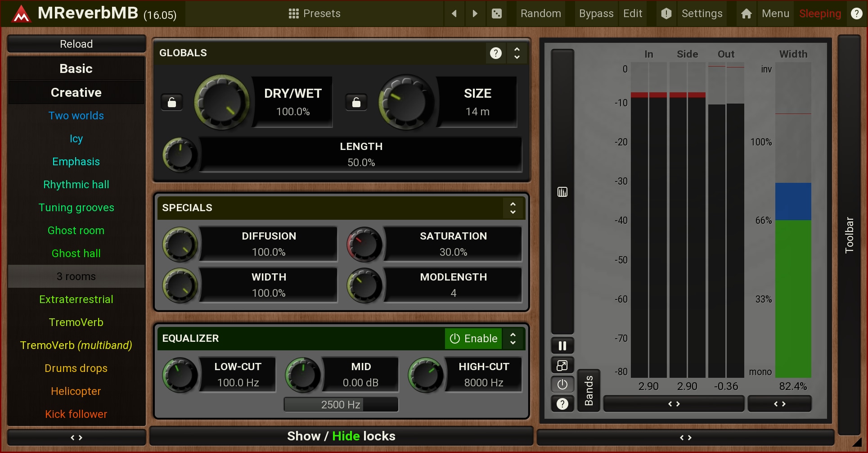Click the Length 50.0% value bar
Viewport: 868px width, 453px height.
(x=361, y=155)
